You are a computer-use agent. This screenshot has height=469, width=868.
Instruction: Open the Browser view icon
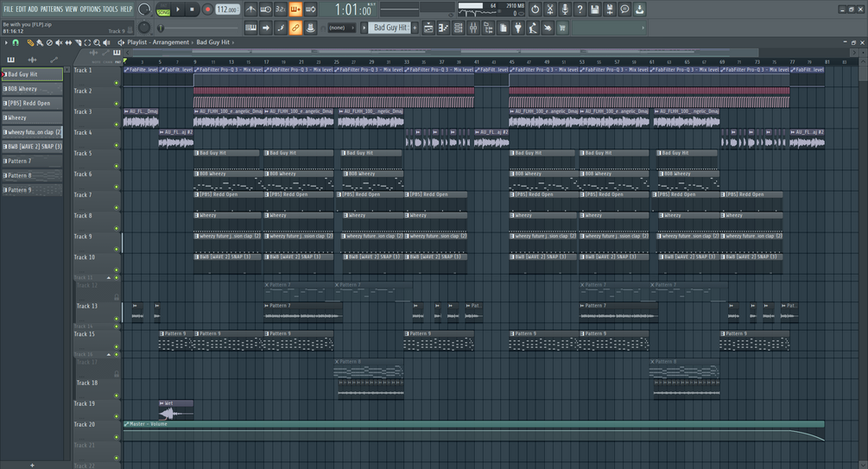tap(488, 28)
